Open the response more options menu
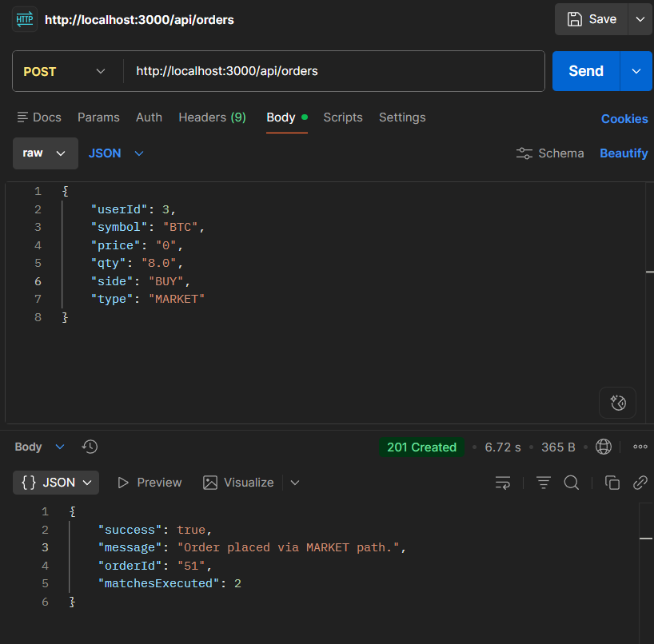The image size is (654, 644). point(640,447)
